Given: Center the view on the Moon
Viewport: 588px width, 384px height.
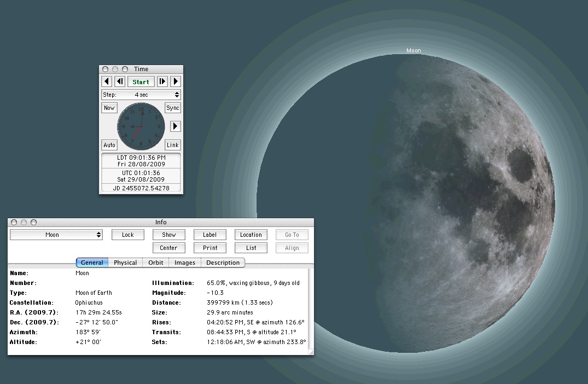Looking at the screenshot, I should click(169, 248).
